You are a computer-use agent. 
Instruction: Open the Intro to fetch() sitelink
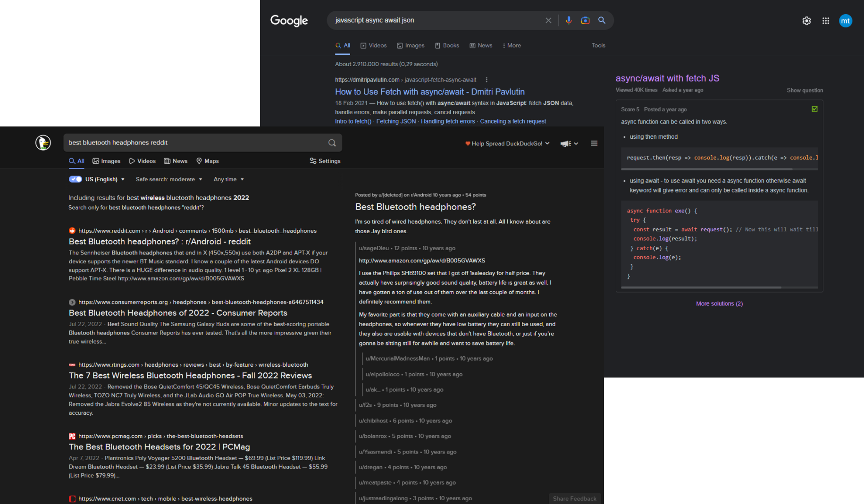point(353,121)
